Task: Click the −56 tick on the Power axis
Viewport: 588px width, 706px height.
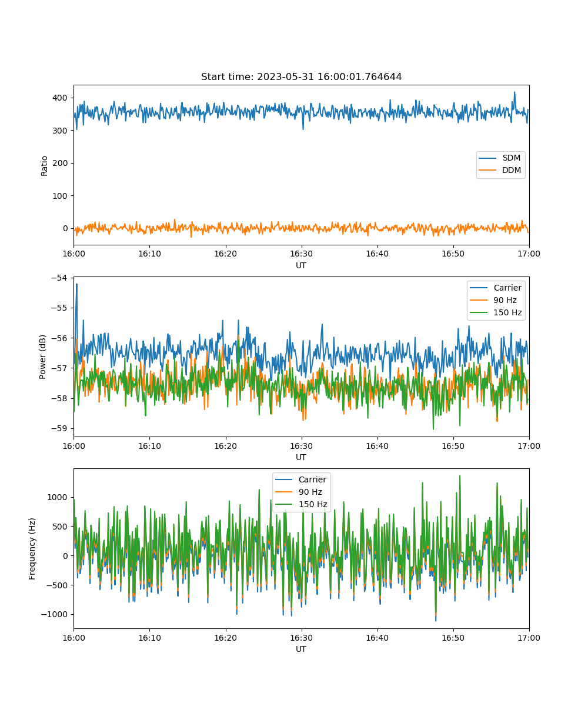Action: [x=59, y=338]
